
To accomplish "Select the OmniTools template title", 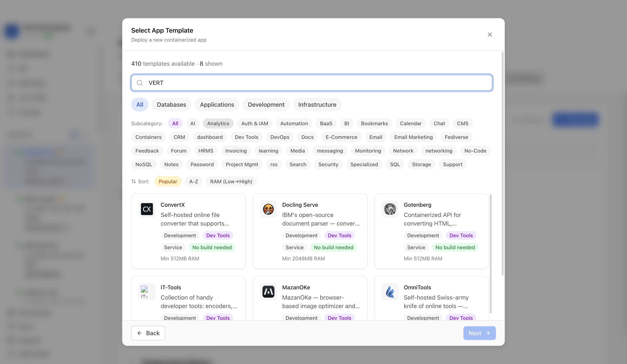I will click(417, 287).
